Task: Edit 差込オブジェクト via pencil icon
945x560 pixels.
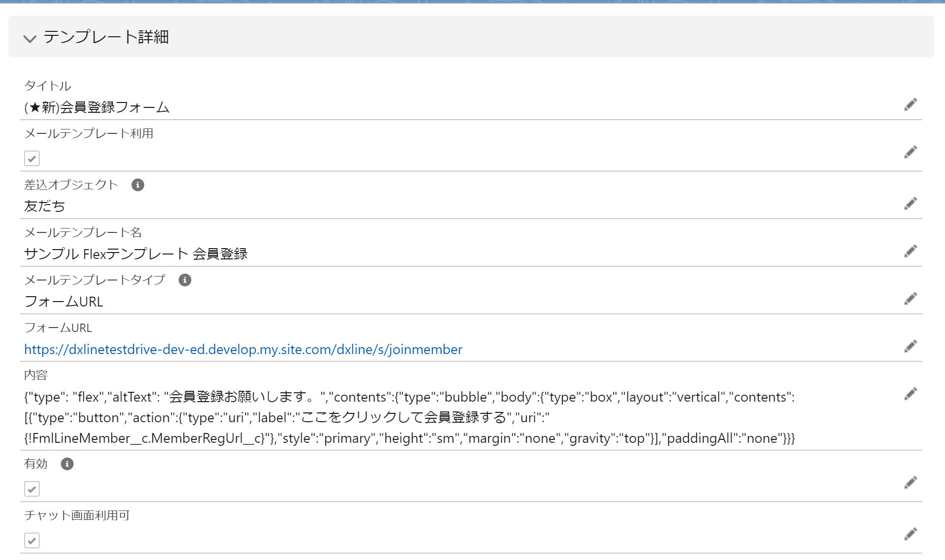Action: point(910,204)
